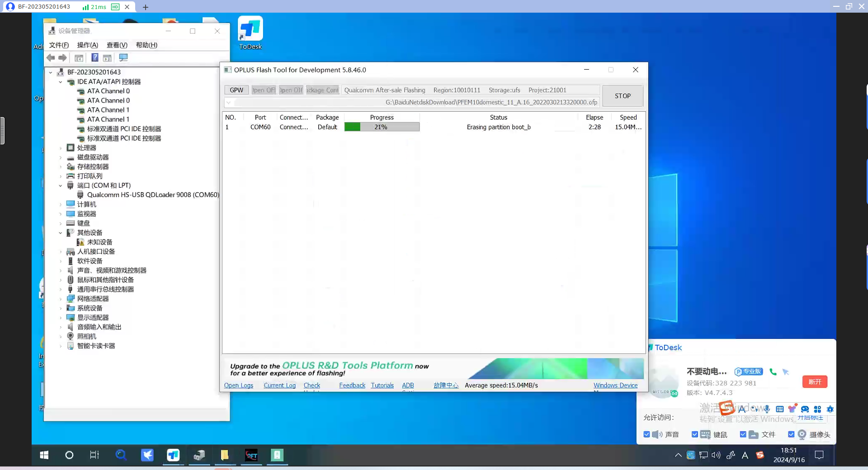Show hidden icons in the system tray
This screenshot has height=470, width=868.
coord(678,455)
